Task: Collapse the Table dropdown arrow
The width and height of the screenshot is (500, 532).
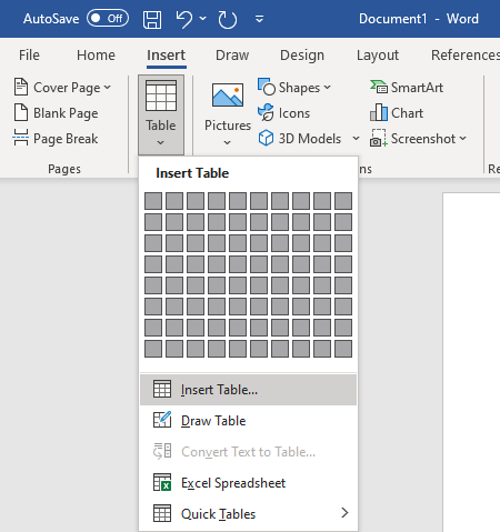Action: point(161,143)
